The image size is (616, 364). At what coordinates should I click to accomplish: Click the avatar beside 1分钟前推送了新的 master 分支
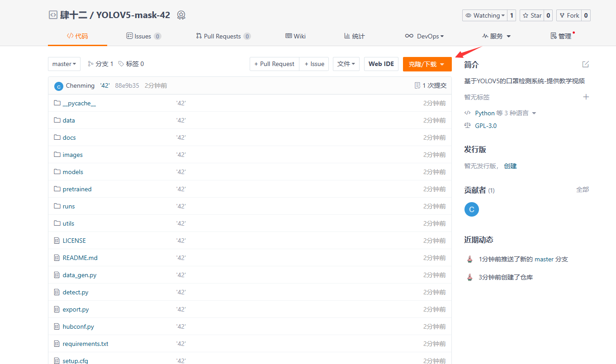pos(470,259)
